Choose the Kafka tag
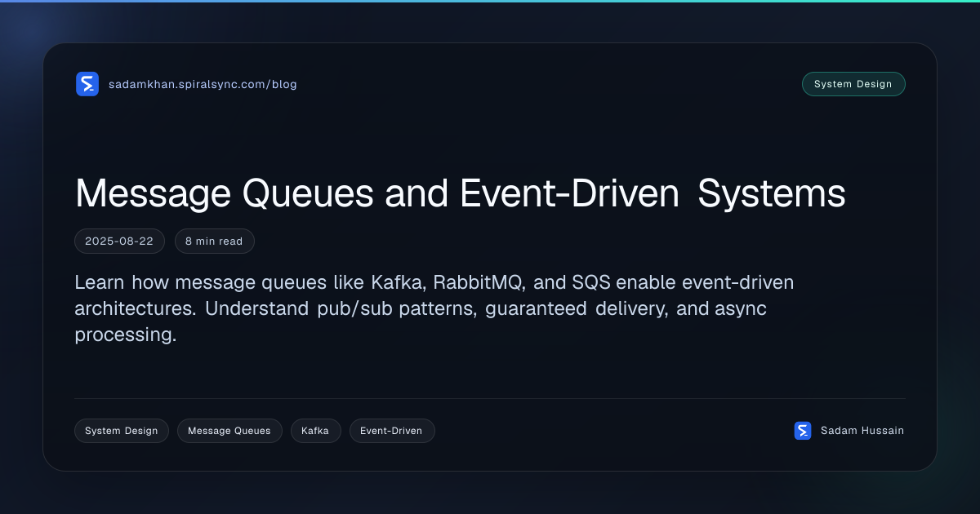Screen dimensions: 980x514 point(315,431)
